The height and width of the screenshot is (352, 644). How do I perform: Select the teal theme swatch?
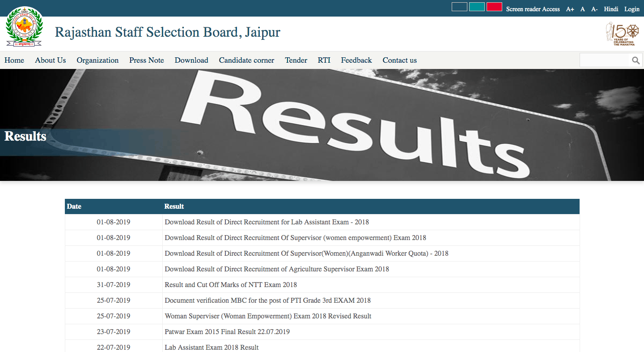click(x=477, y=7)
